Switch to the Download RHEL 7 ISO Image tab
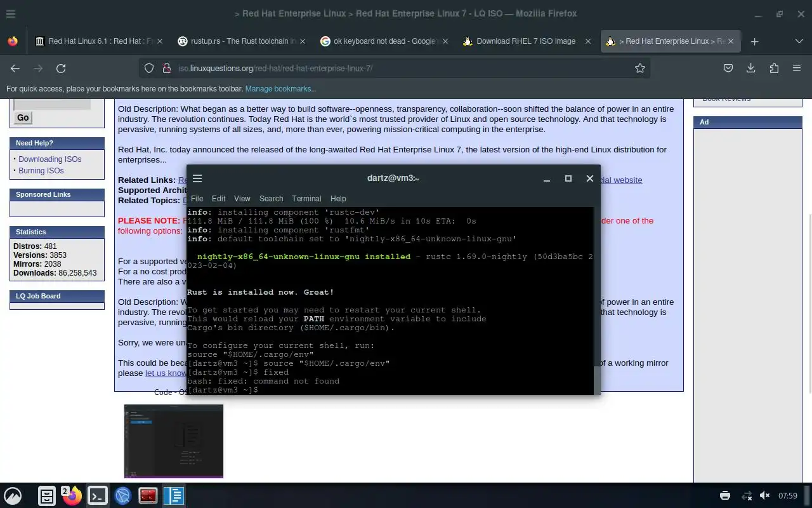This screenshot has width=812, height=508. [x=527, y=41]
